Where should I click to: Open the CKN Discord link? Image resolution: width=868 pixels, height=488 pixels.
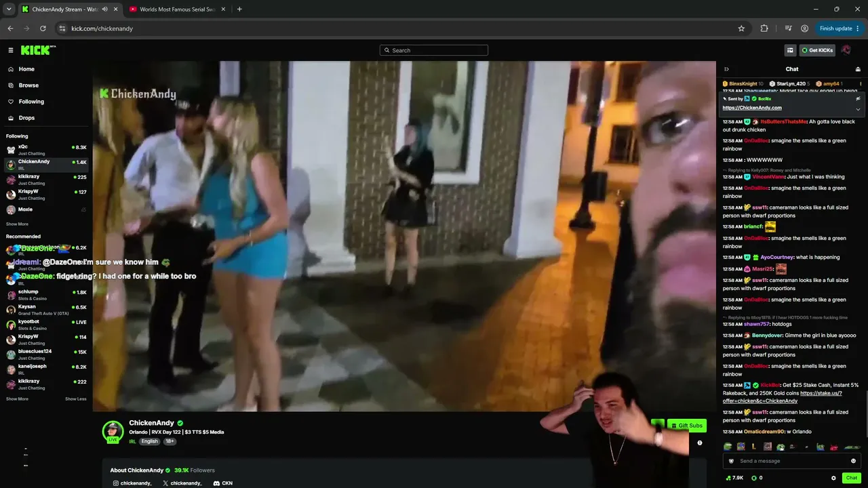tap(223, 483)
